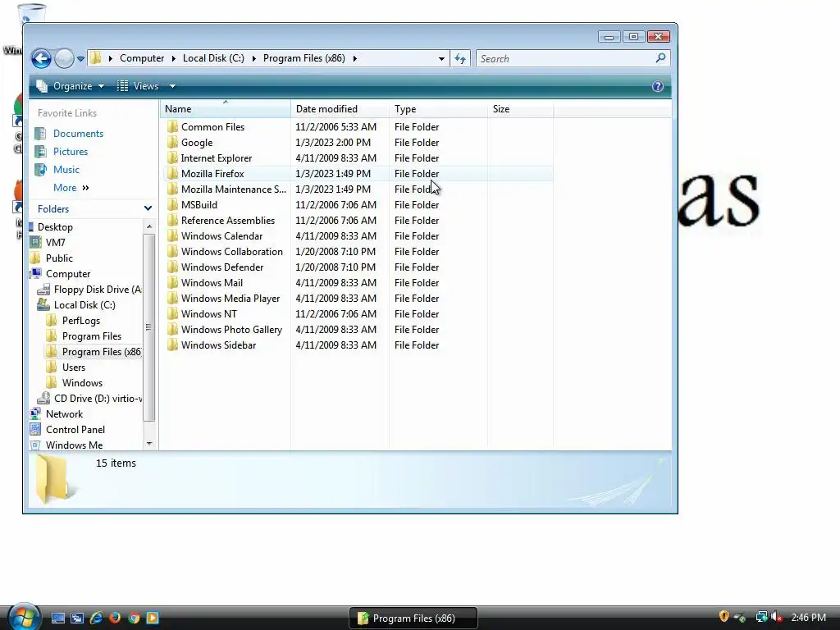Image resolution: width=840 pixels, height=630 pixels.
Task: Select the Windows NT folder icon
Action: [x=172, y=313]
